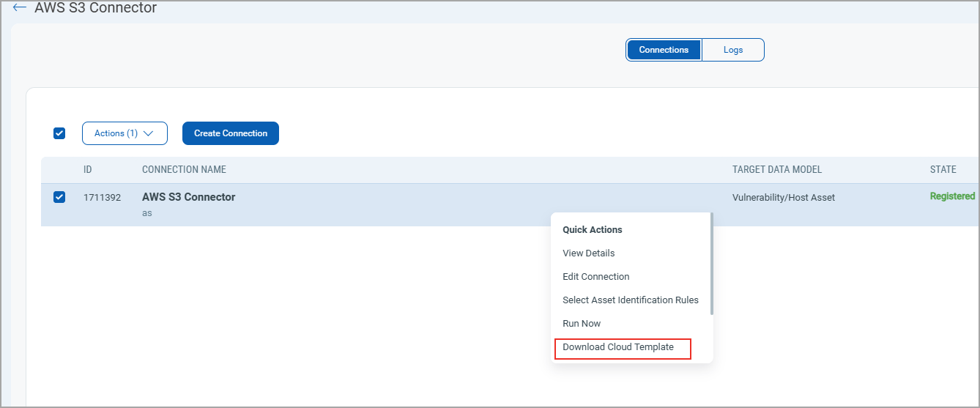The width and height of the screenshot is (980, 408).
Task: Click the ID column header
Action: click(x=88, y=169)
